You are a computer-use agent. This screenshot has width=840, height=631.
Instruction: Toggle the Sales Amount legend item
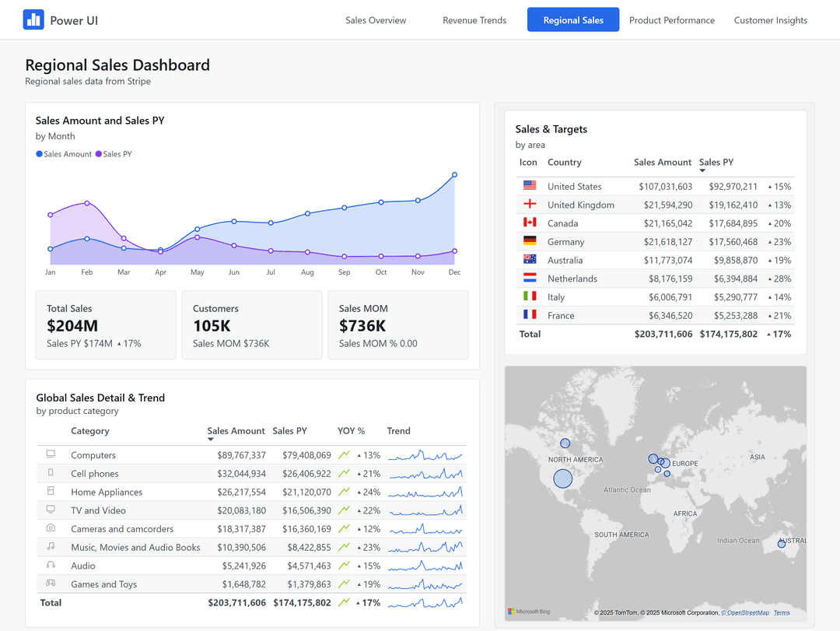click(x=63, y=153)
